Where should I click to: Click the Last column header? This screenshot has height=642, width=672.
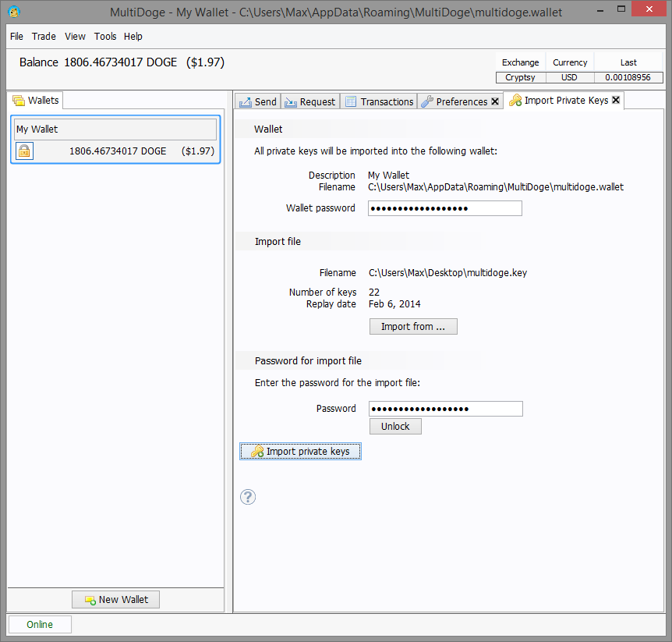pyautogui.click(x=628, y=62)
